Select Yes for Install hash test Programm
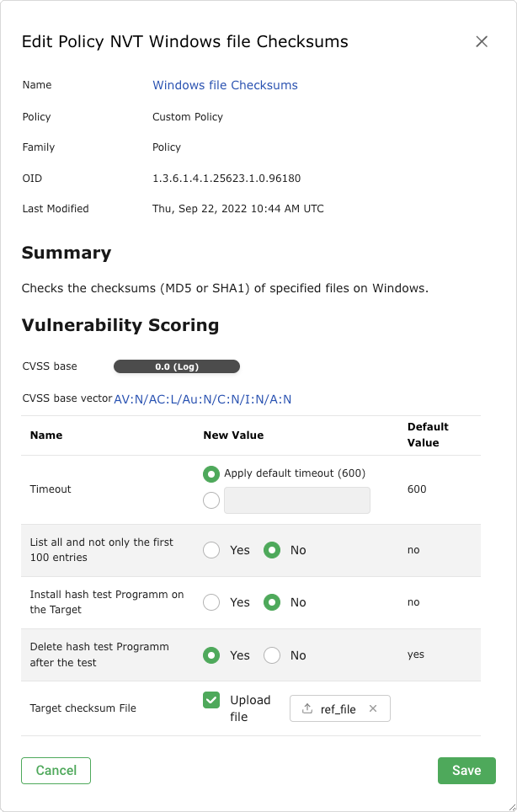This screenshot has width=517, height=812. coord(211,602)
